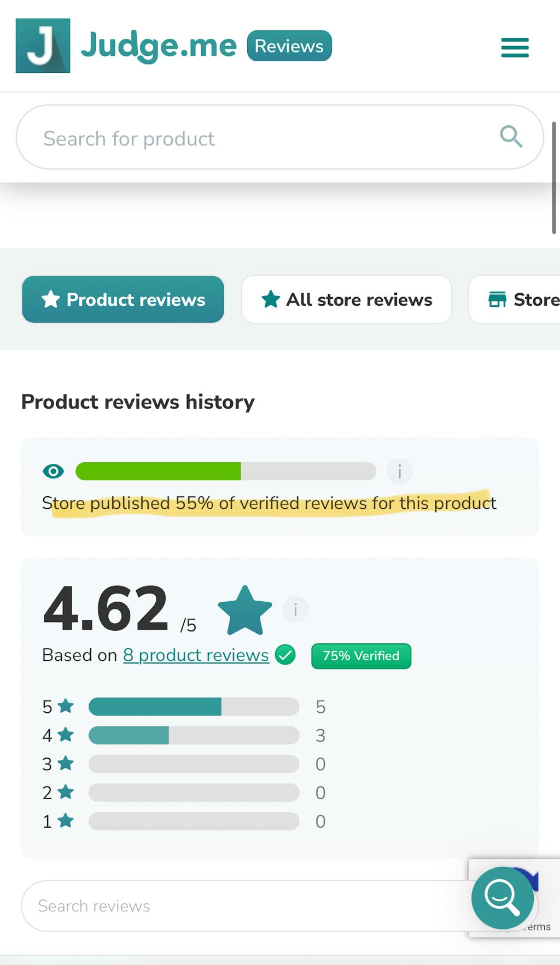
Task: Click the large rating star icon
Action: pyautogui.click(x=244, y=611)
